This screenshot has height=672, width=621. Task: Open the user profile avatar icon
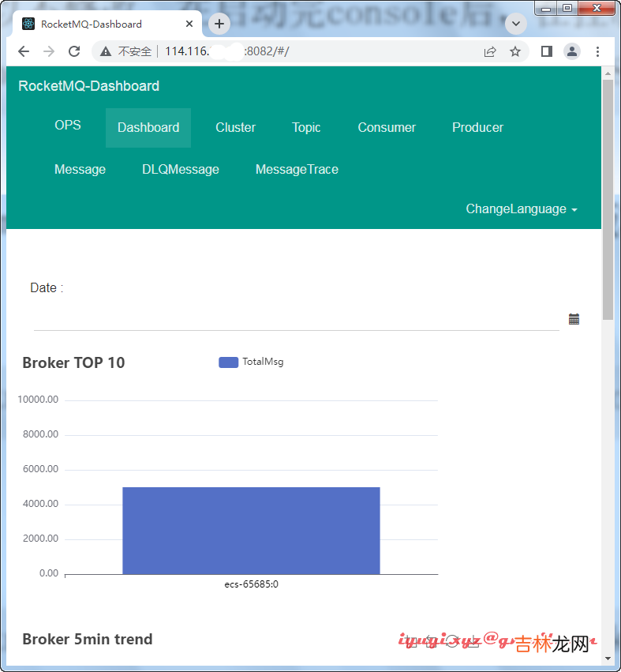point(572,51)
